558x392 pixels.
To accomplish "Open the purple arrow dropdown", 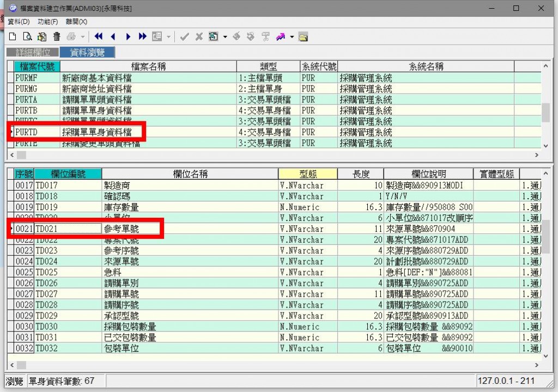I will [x=292, y=36].
